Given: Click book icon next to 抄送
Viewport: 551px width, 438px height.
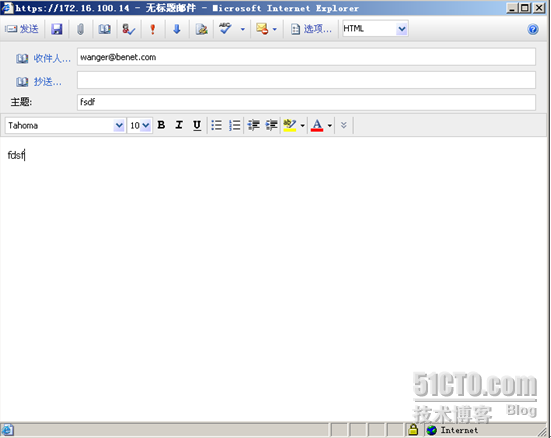Looking at the screenshot, I should (22, 82).
